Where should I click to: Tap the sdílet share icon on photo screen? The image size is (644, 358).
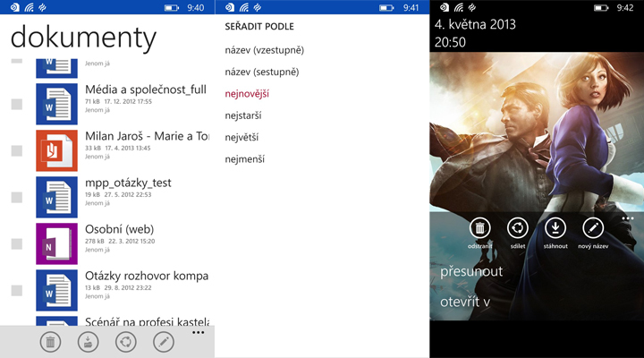pyautogui.click(x=518, y=227)
